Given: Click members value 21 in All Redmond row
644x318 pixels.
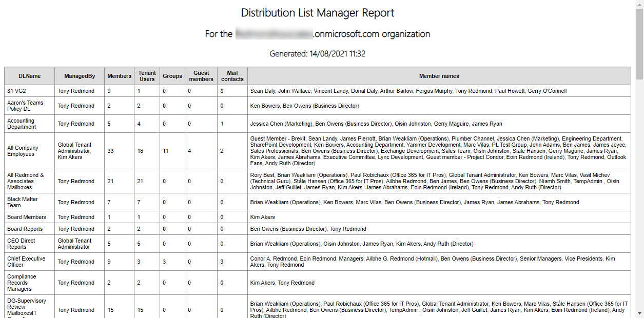Looking at the screenshot, I should 110,181.
